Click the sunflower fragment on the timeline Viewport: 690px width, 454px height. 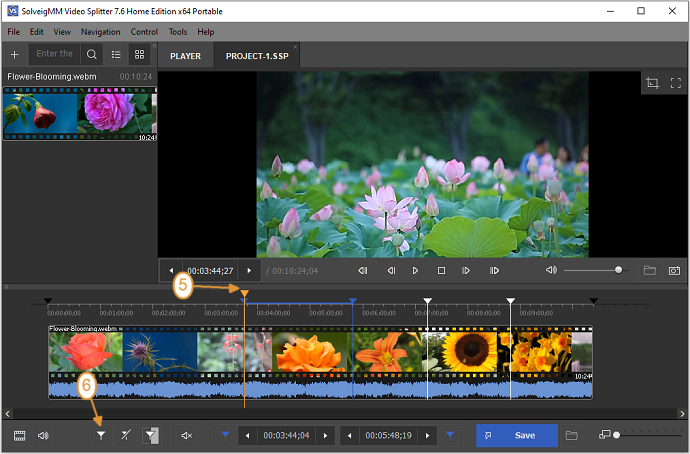(x=469, y=352)
